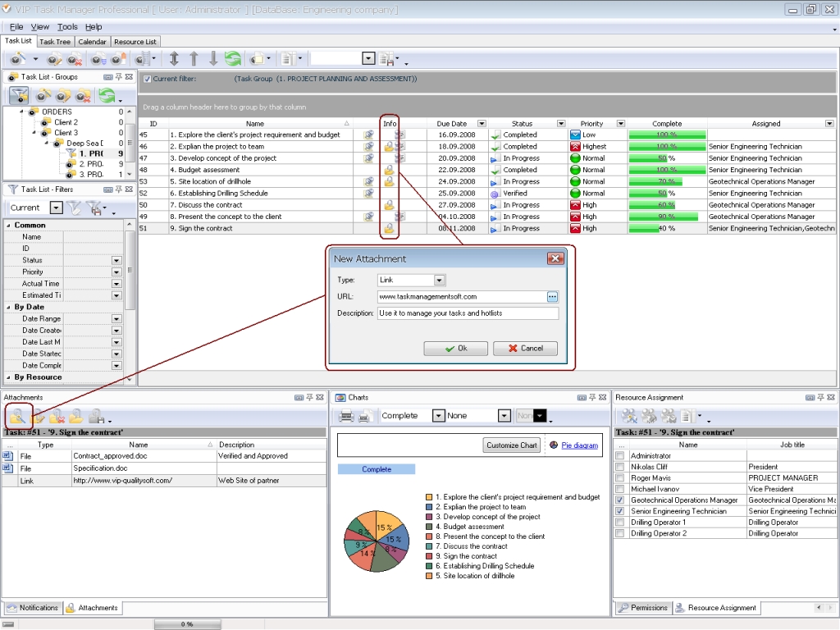840x630 pixels.
Task: Open the Complete dropdown in Charts toolbar
Action: (x=439, y=416)
